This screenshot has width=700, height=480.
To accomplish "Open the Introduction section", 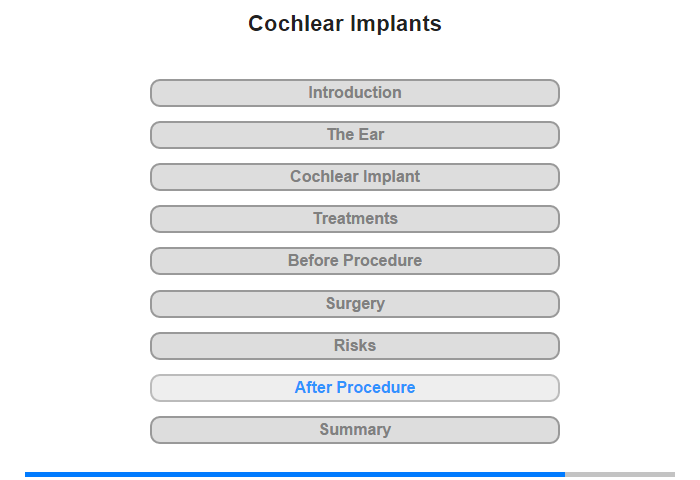I will [x=354, y=93].
